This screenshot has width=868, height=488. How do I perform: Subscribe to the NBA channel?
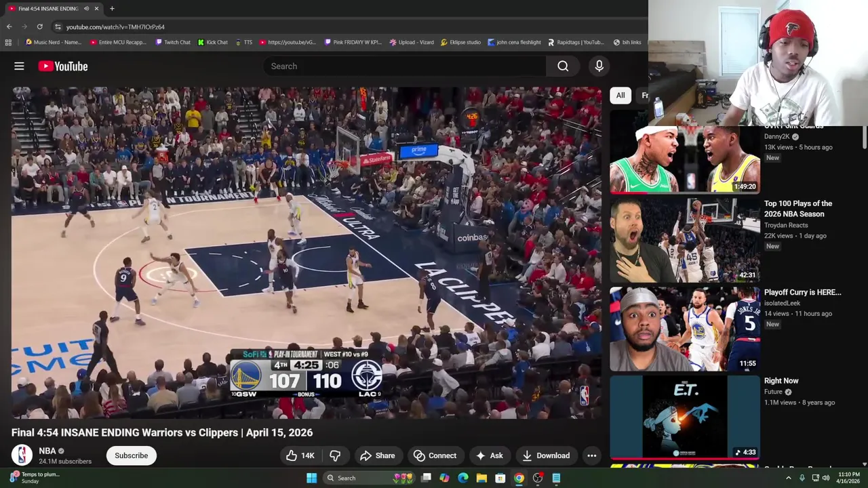click(131, 455)
